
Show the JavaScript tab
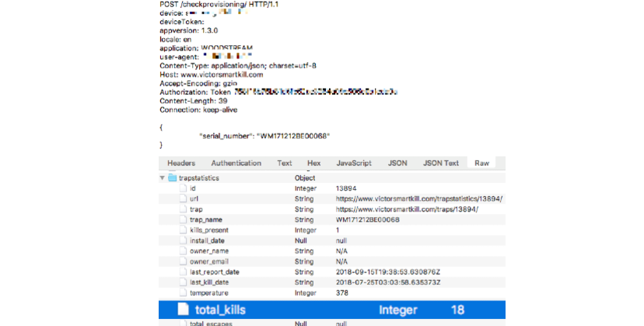[354, 163]
